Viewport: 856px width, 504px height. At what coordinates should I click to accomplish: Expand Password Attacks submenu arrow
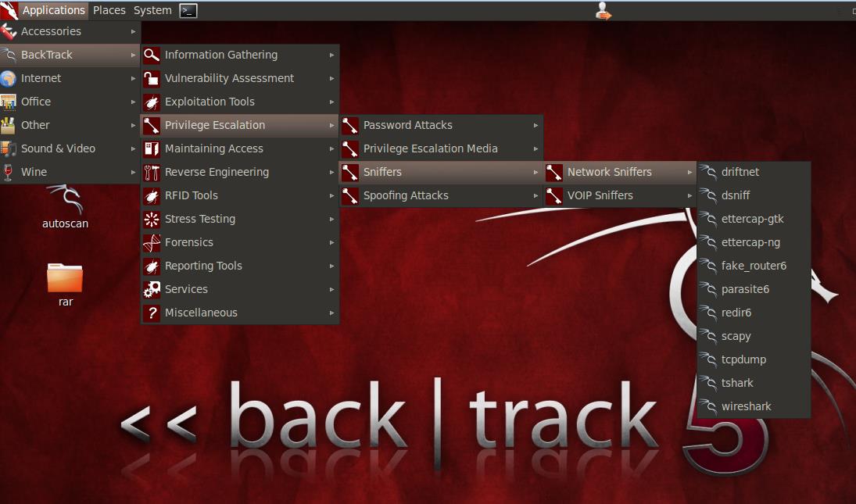tap(536, 126)
